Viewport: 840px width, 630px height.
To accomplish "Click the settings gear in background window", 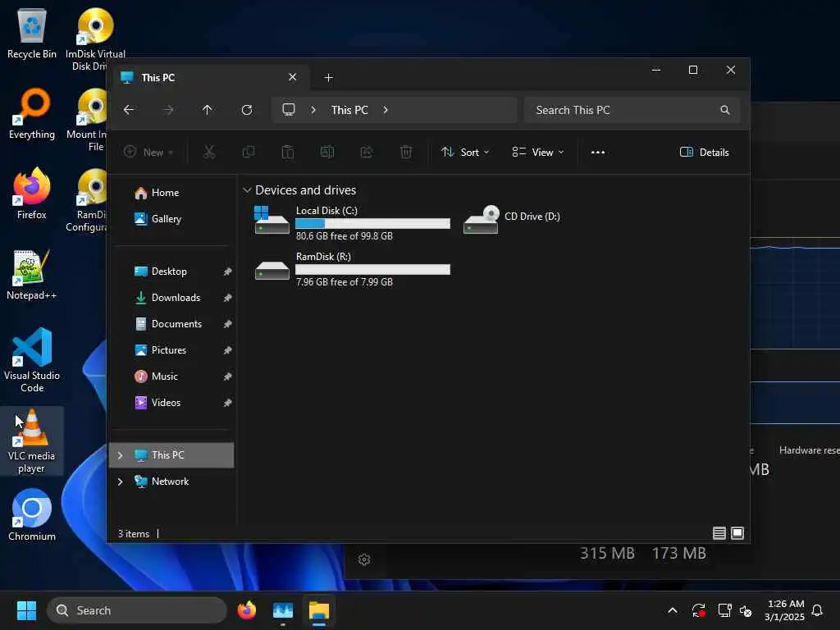I will click(364, 559).
